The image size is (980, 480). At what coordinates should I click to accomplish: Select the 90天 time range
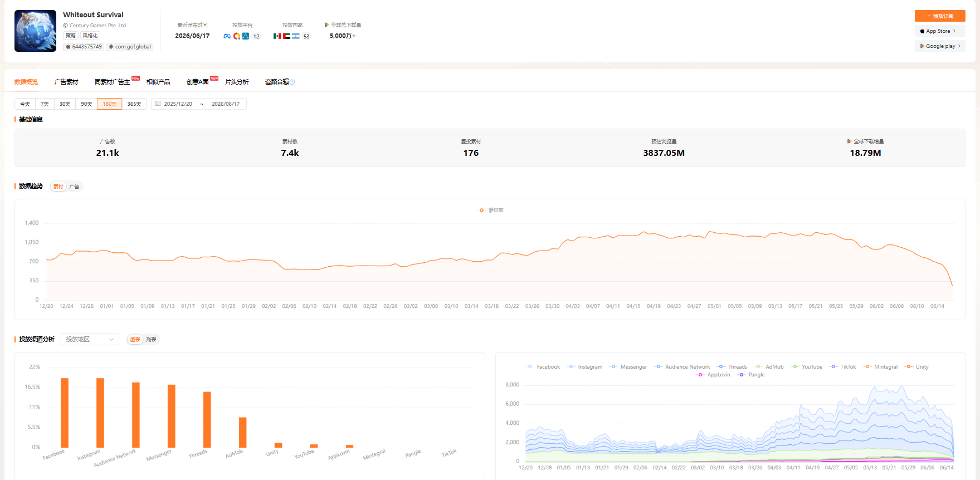tap(86, 104)
